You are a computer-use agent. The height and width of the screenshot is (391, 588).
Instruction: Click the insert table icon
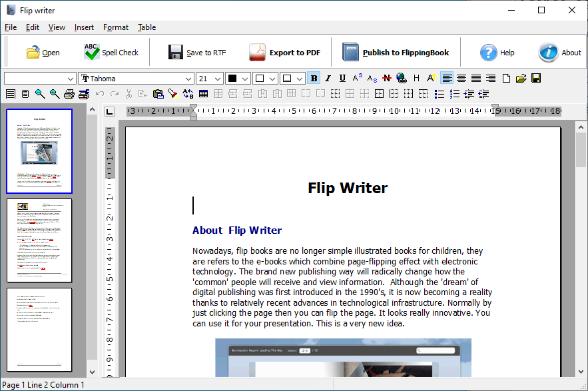(x=203, y=94)
